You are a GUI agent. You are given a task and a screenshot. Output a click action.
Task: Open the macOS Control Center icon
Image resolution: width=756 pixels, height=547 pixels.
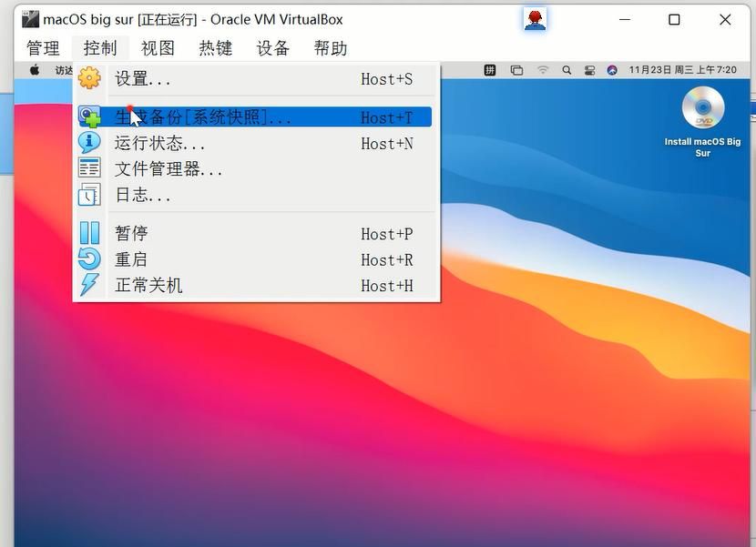click(589, 70)
